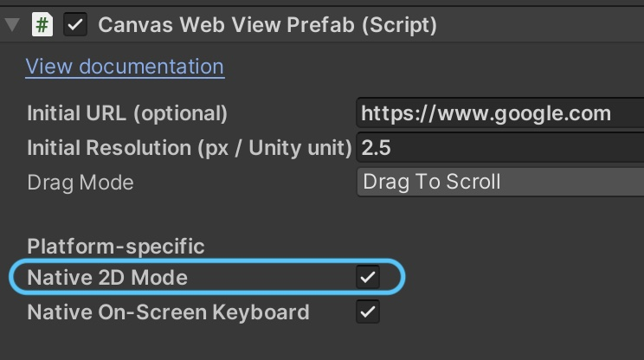Image resolution: width=644 pixels, height=360 pixels.
Task: Click the green C# script icon
Action: pos(42,24)
